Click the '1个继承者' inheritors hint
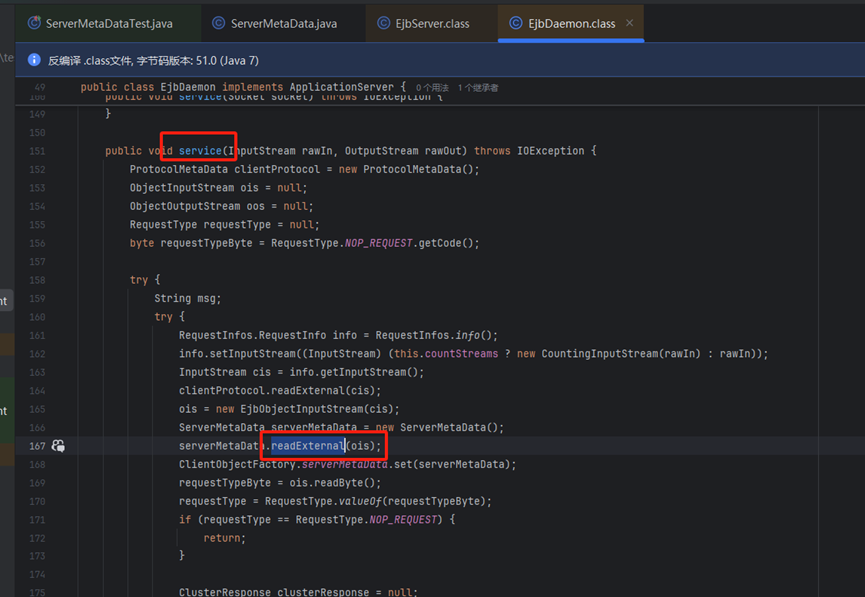Screen dimensions: 865x597 tap(478, 88)
